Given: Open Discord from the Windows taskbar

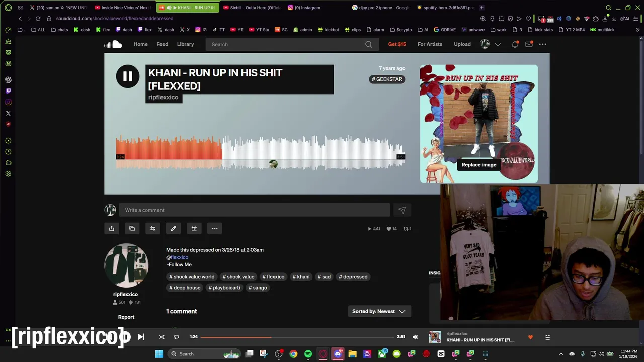Looking at the screenshot, I should [338, 354].
